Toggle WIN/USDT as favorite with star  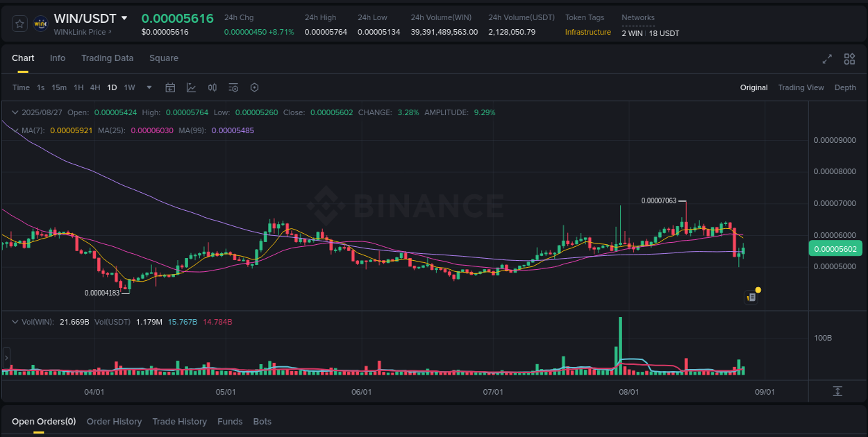coord(20,23)
